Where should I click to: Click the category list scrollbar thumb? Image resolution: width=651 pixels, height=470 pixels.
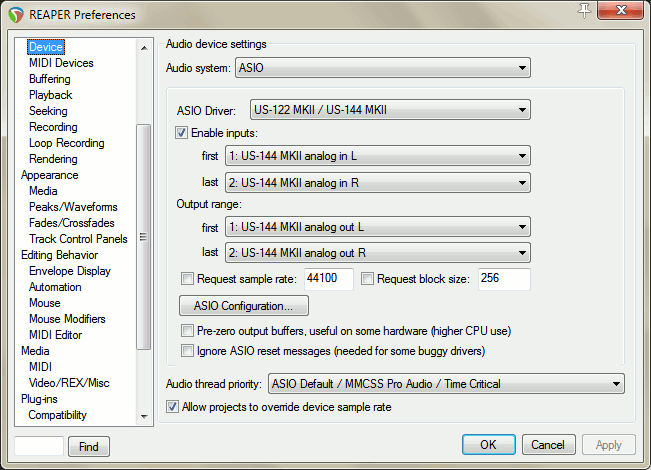[x=144, y=237]
